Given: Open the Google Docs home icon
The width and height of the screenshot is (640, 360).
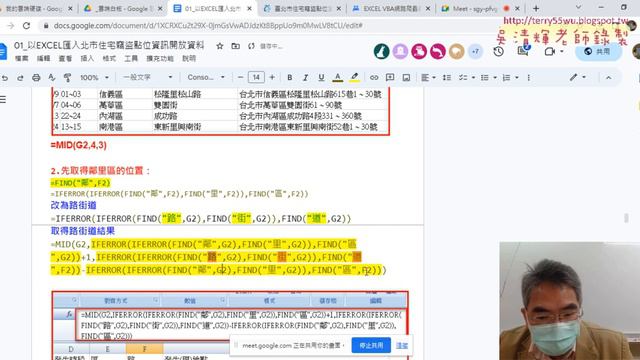Looking at the screenshot, I should click(x=3, y=51).
